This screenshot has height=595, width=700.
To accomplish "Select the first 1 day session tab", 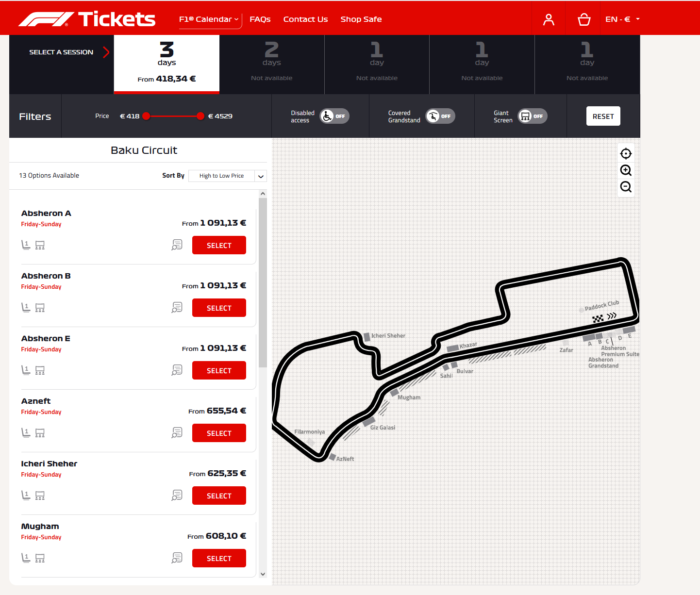I will (377, 64).
